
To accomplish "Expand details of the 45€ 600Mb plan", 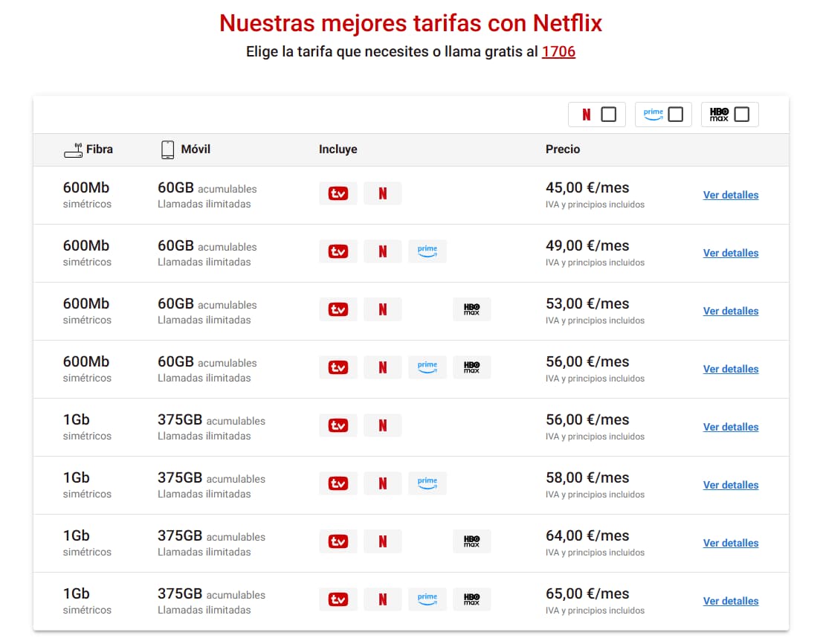I will tap(731, 195).
